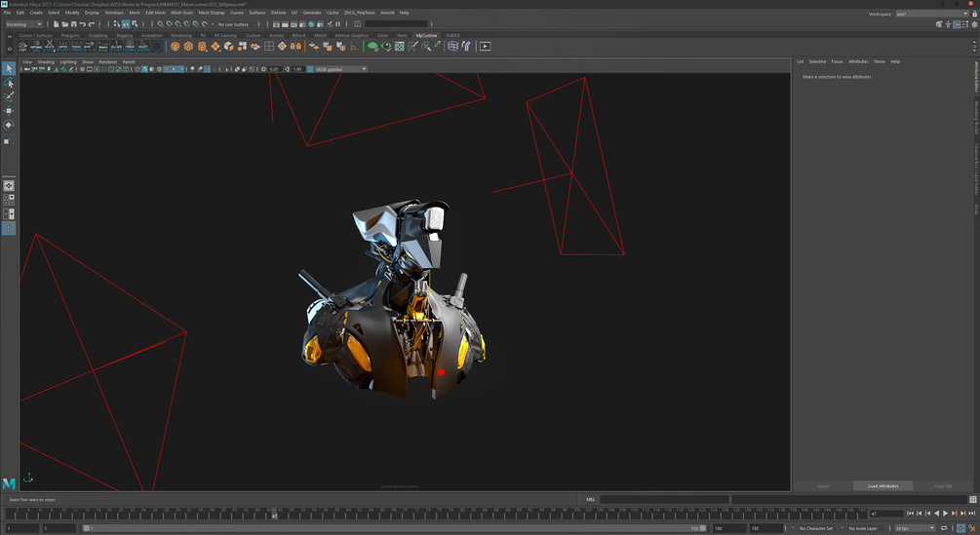
Task: Switch to the Arnold shelf tab
Action: point(276,35)
